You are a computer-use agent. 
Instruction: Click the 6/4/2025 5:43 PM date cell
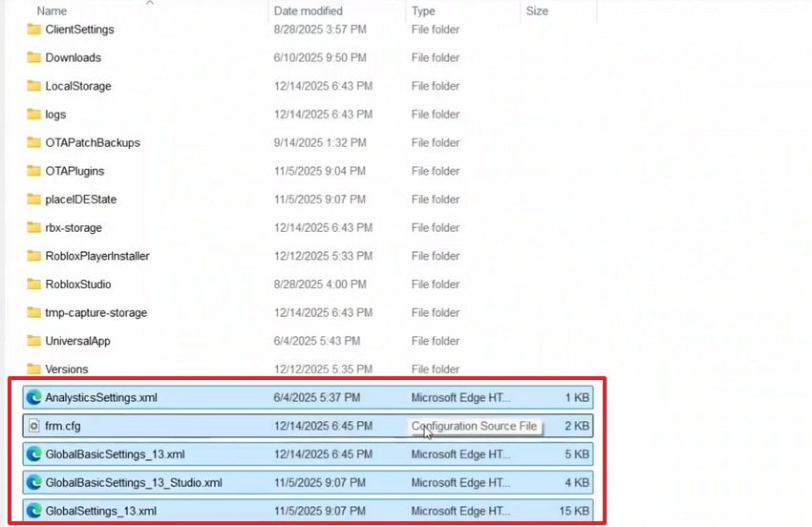[x=317, y=341]
